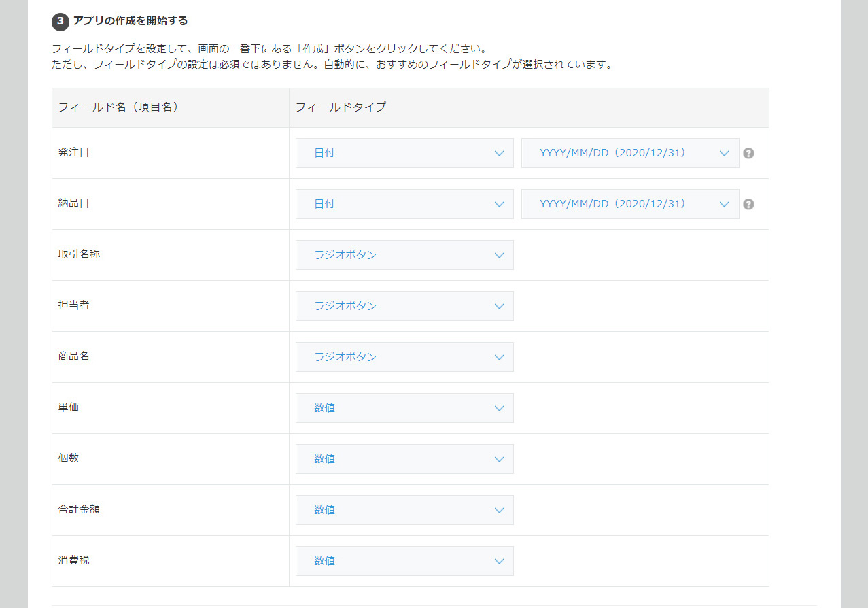The image size is (868, 608).
Task: Open field type dropdown for 個数
Action: [404, 459]
